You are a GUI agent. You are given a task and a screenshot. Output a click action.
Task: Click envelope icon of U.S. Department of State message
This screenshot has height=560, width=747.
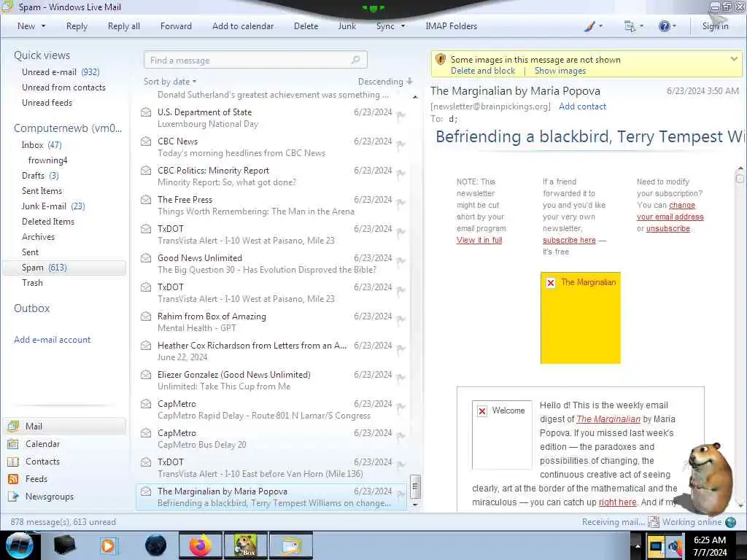click(146, 112)
